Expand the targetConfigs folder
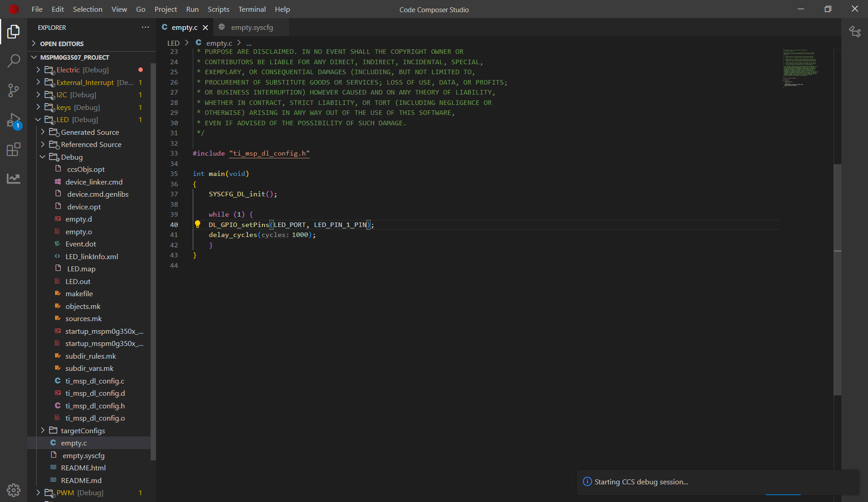Viewport: 868px width, 502px height. point(89,431)
